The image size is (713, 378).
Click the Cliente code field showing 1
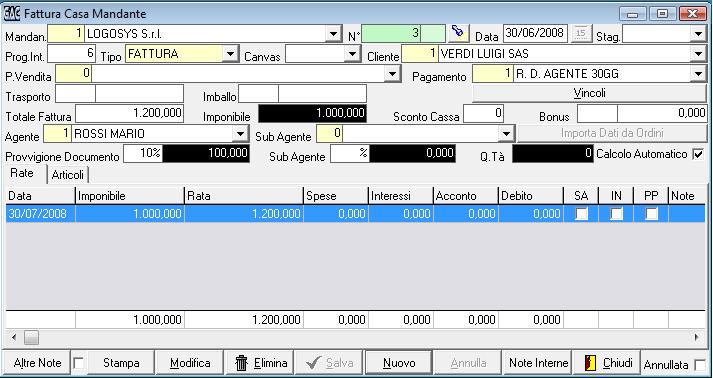point(420,54)
